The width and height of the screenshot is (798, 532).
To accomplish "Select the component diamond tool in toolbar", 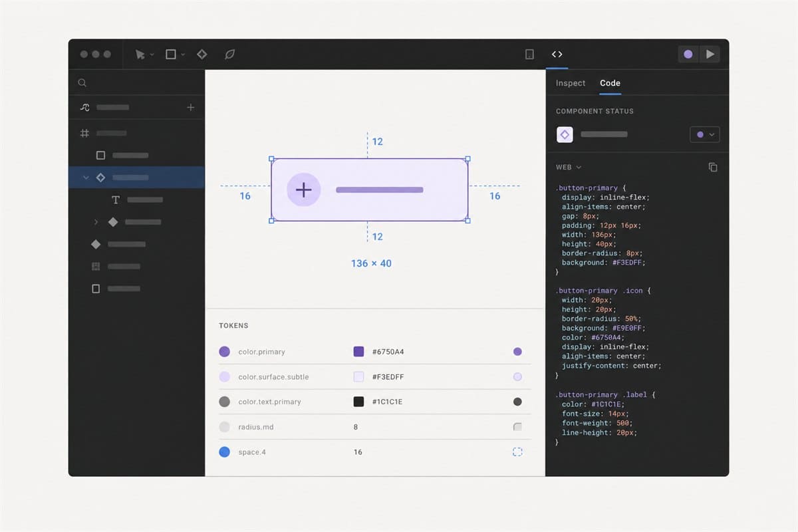I will coord(201,55).
